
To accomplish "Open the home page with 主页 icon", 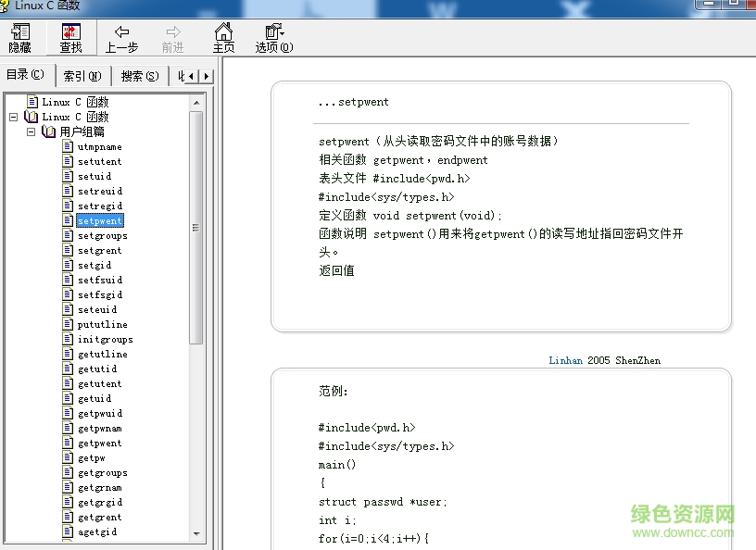I will [x=223, y=37].
